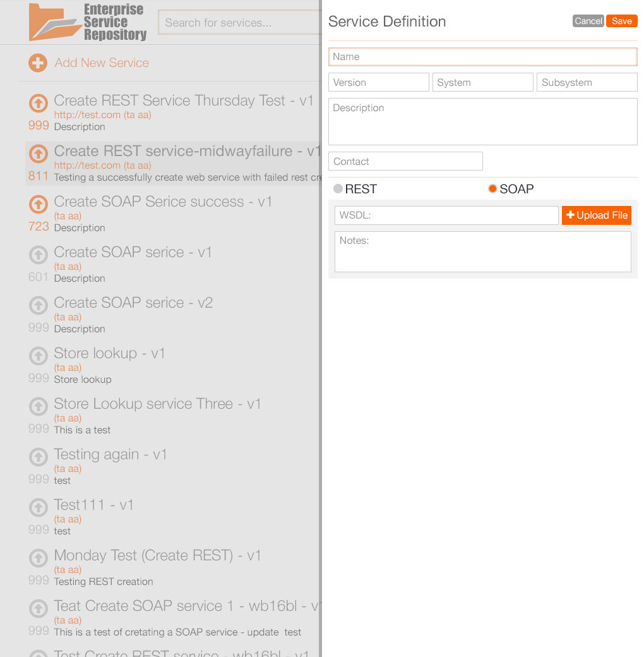Click the up-arrow icon for Create REST service-midwayfailure
The height and width of the screenshot is (657, 644).
tap(38, 154)
